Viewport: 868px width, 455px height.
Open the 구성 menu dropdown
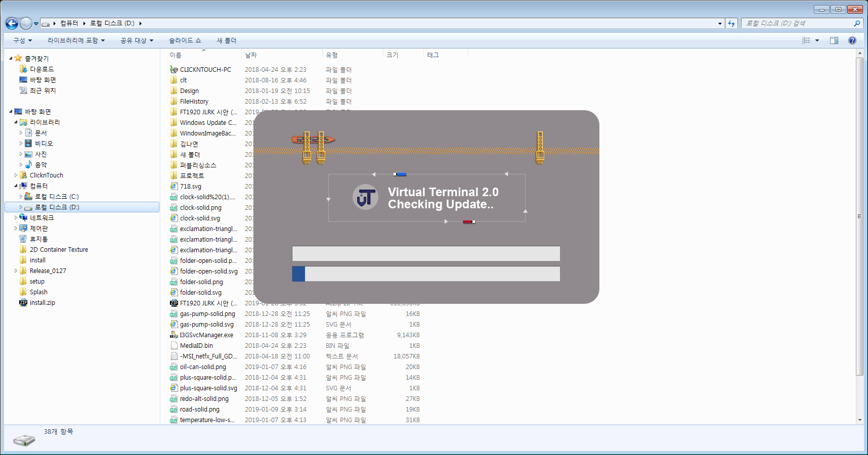pyautogui.click(x=22, y=40)
